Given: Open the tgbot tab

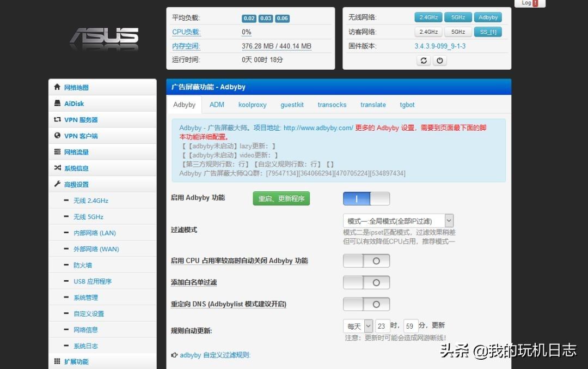Looking at the screenshot, I should 407,105.
